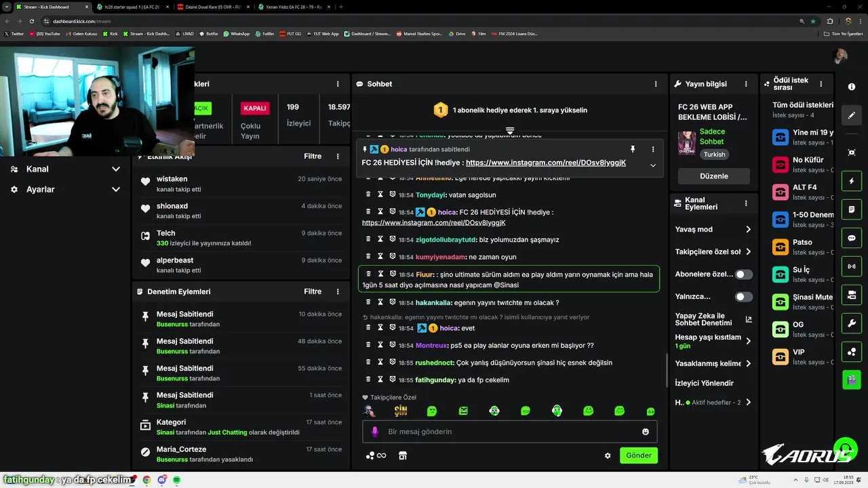Image resolution: width=868 pixels, height=488 pixels.
Task: Open the pinned message three-dot options
Action: pos(653,149)
